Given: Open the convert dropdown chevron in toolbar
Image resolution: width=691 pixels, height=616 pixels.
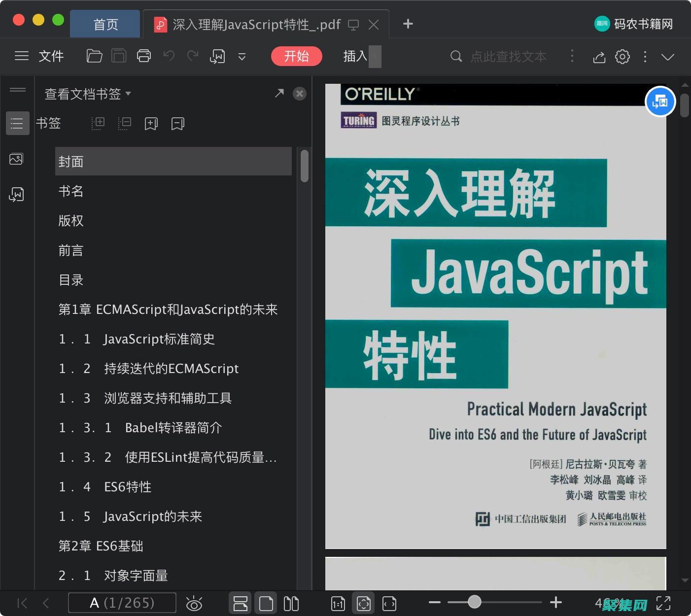Looking at the screenshot, I should [242, 57].
